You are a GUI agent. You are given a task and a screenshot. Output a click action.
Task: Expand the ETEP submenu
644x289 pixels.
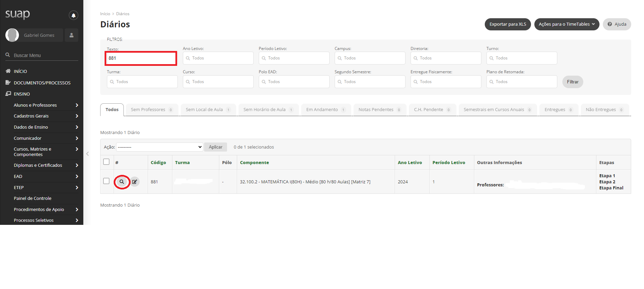[46, 187]
